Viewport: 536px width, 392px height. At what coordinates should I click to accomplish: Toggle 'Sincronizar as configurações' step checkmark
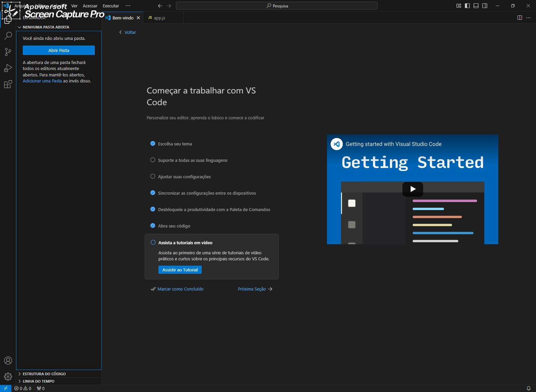click(153, 193)
